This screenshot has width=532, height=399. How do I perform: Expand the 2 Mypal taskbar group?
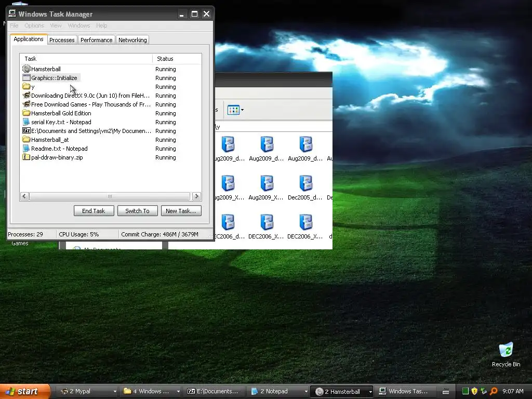tap(115, 392)
